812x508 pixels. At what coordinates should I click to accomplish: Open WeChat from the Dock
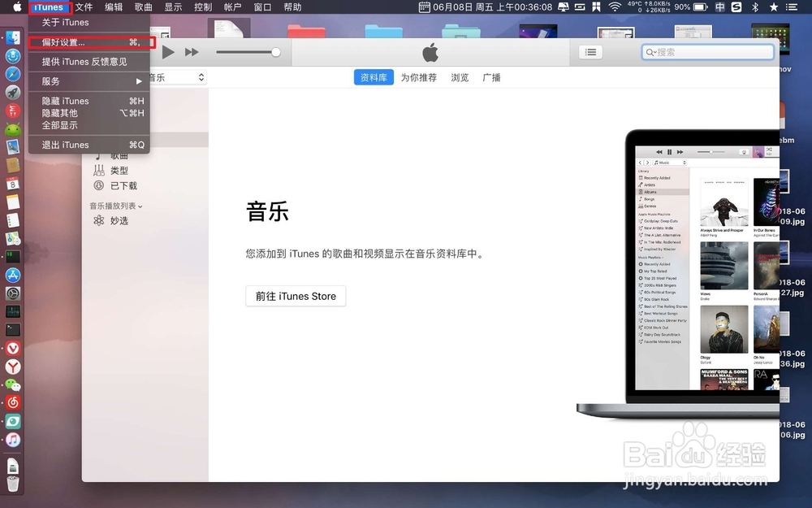pos(13,384)
